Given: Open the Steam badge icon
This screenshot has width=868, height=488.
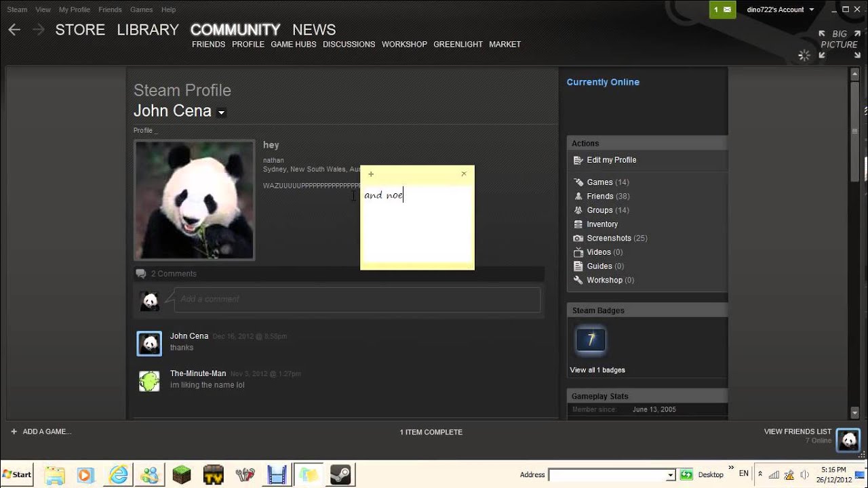Looking at the screenshot, I should click(x=591, y=340).
